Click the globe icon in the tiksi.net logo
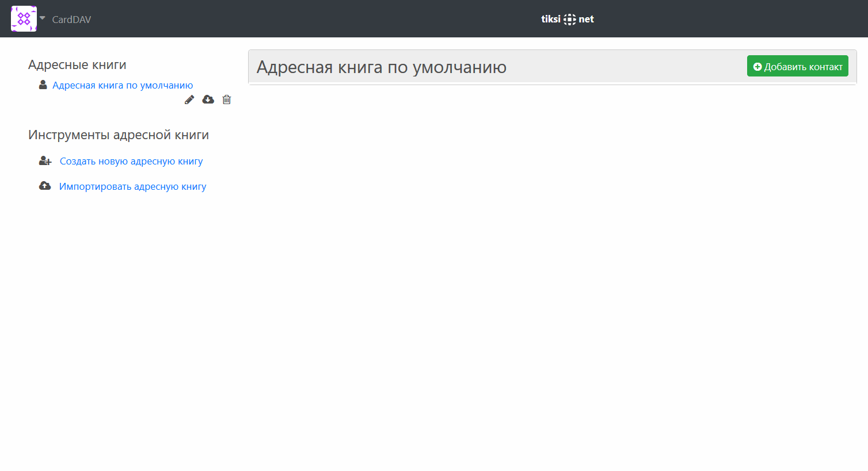Screen dimensions: 868x471 (x=569, y=19)
